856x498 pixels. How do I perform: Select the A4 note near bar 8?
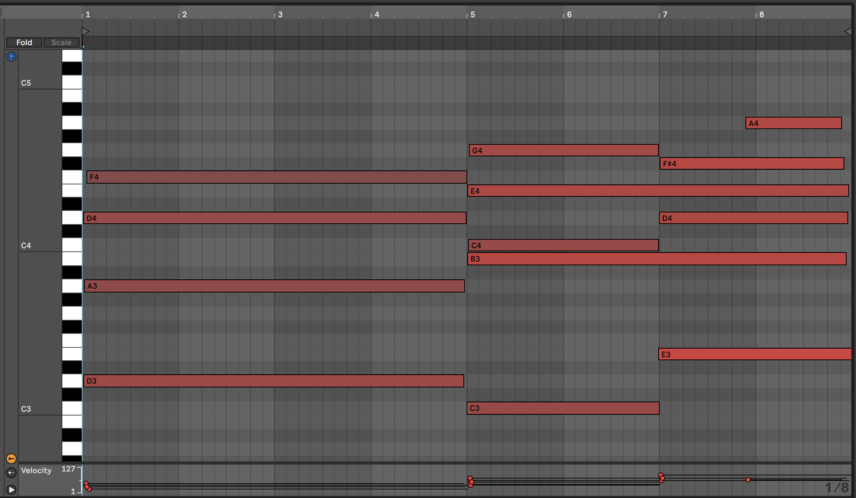coord(793,123)
